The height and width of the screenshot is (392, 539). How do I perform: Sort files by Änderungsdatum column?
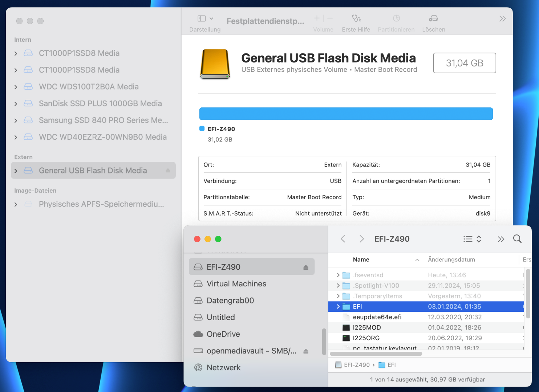coord(451,260)
